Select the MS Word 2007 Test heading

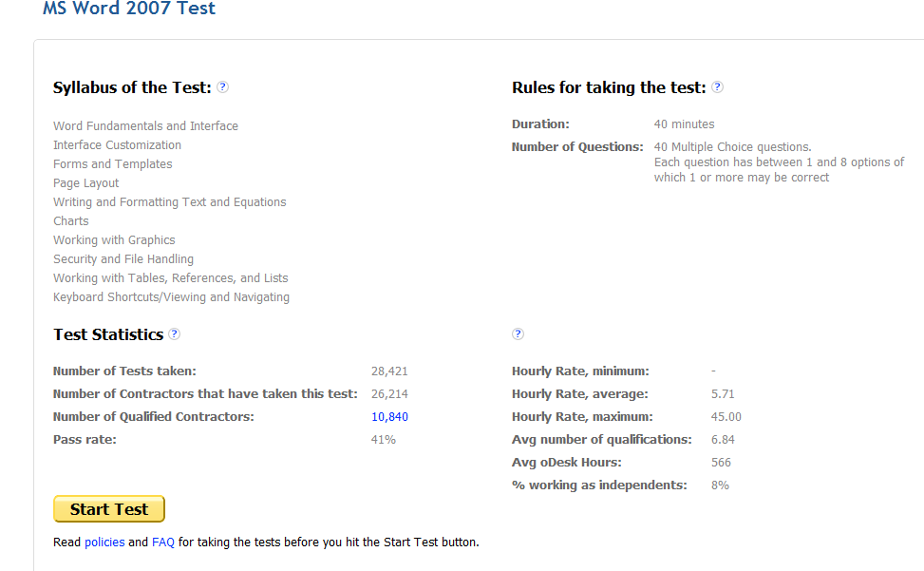[129, 9]
